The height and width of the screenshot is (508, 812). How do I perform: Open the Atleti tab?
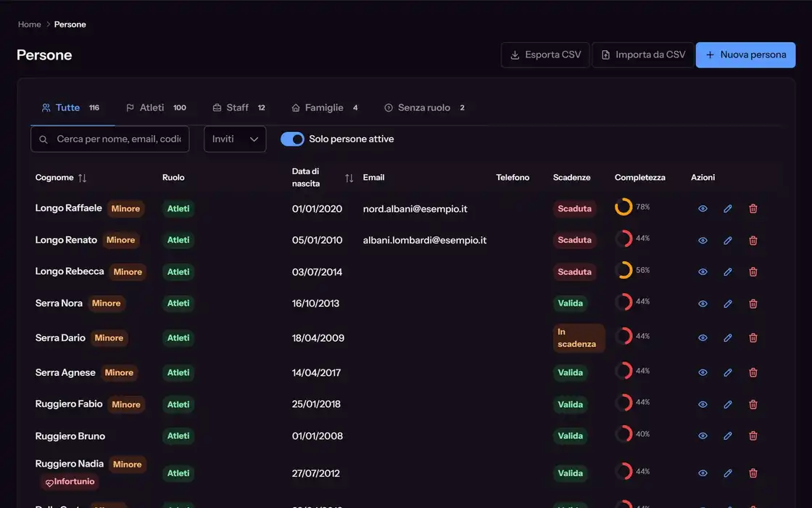(x=156, y=108)
